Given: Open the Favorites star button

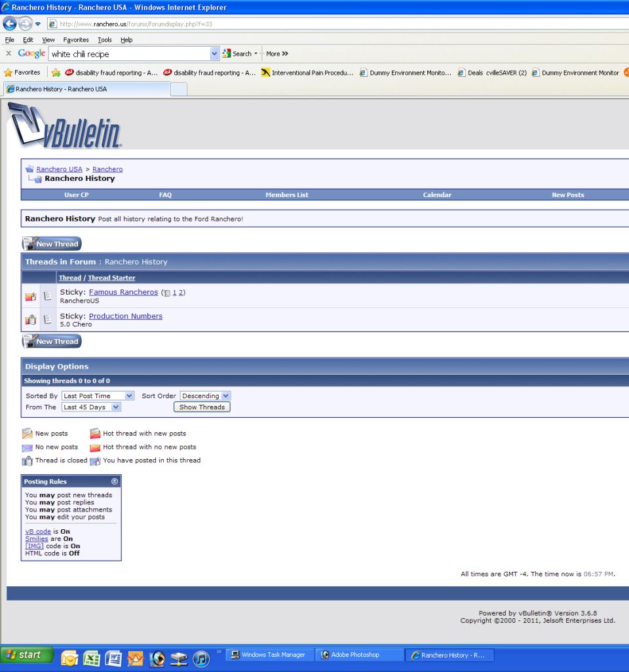Looking at the screenshot, I should coord(22,73).
